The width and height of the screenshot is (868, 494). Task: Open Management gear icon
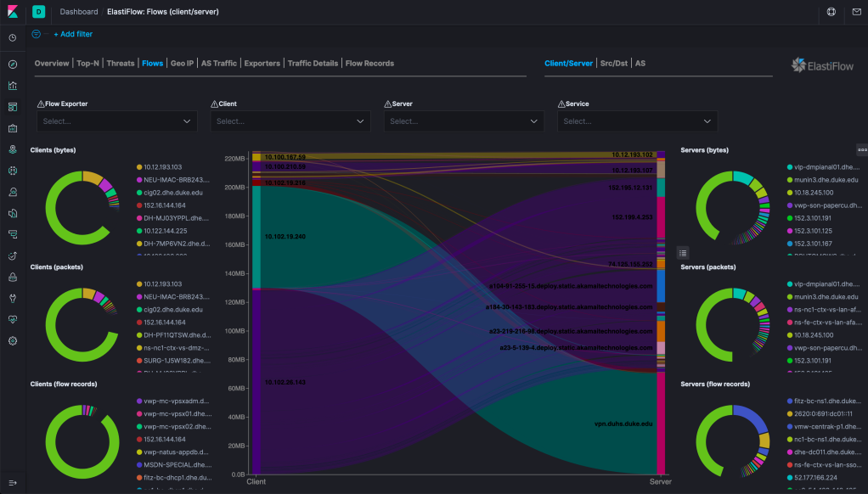(x=13, y=341)
